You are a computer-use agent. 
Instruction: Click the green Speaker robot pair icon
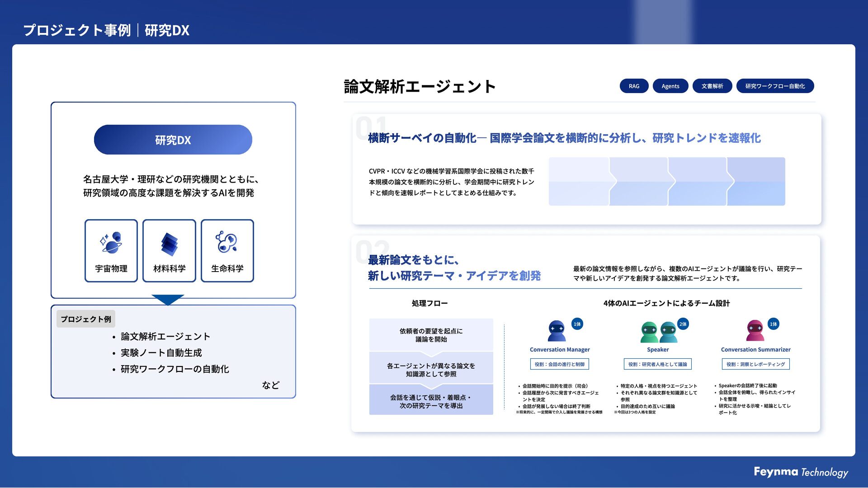point(658,333)
